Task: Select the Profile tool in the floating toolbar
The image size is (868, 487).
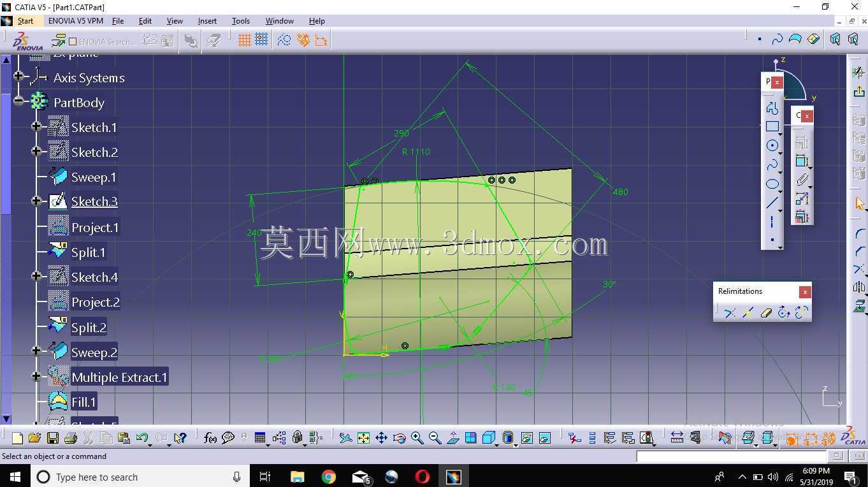Action: pyautogui.click(x=772, y=108)
